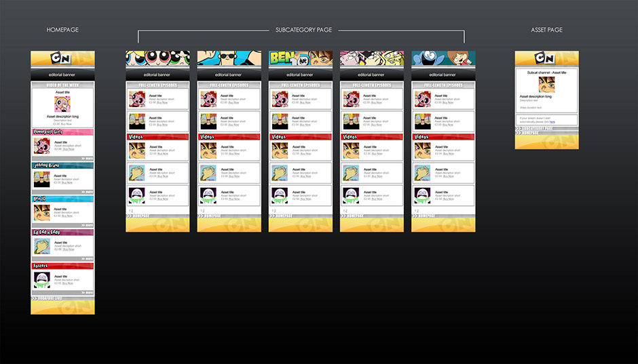Image resolution: width=638 pixels, height=364 pixels.
Task: Open Ben 10 thumbnail on Asset Page mockup
Action: (546, 85)
